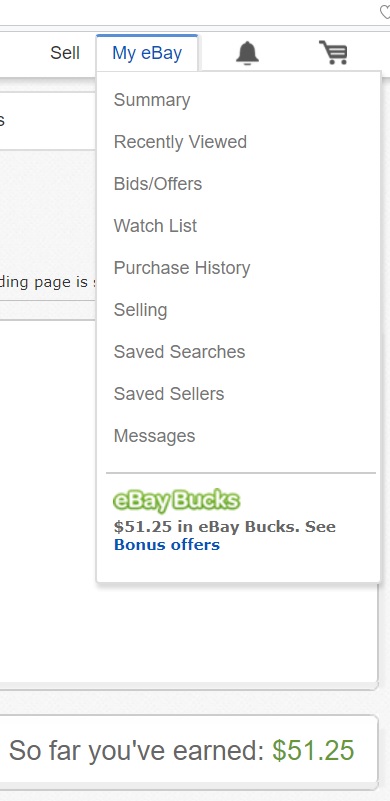This screenshot has width=390, height=801.
Task: Select Saved Searches
Action: coord(179,352)
